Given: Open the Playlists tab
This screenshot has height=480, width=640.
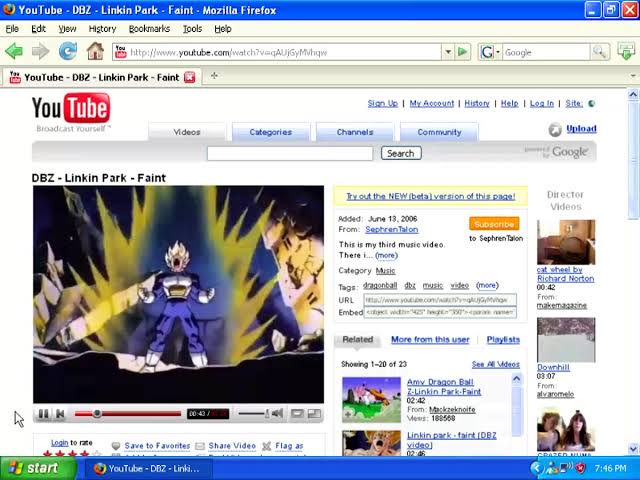Looking at the screenshot, I should click(503, 340).
